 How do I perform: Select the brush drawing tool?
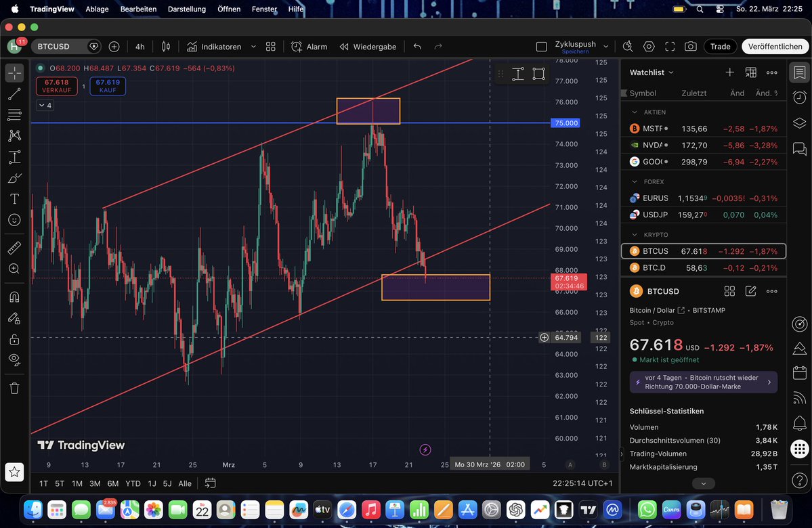[x=14, y=178]
